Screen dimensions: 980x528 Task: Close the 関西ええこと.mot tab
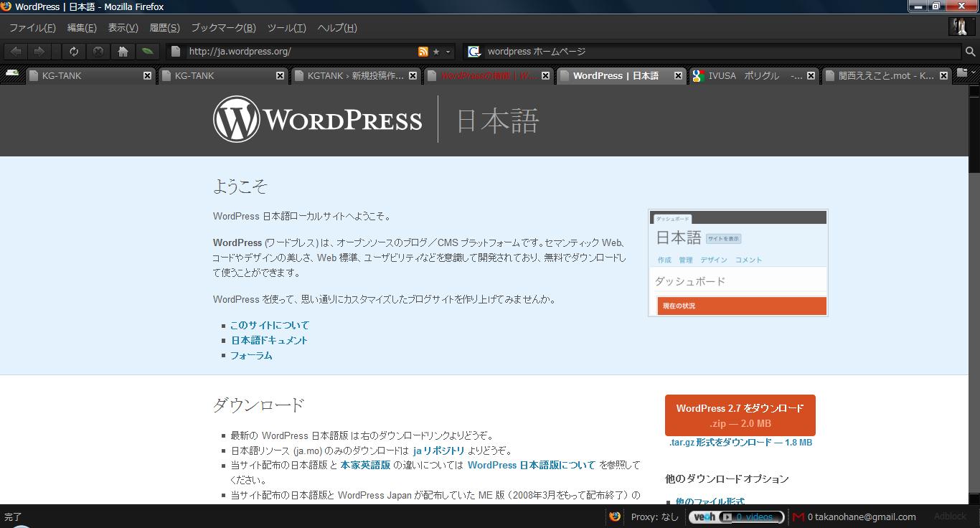(x=943, y=75)
